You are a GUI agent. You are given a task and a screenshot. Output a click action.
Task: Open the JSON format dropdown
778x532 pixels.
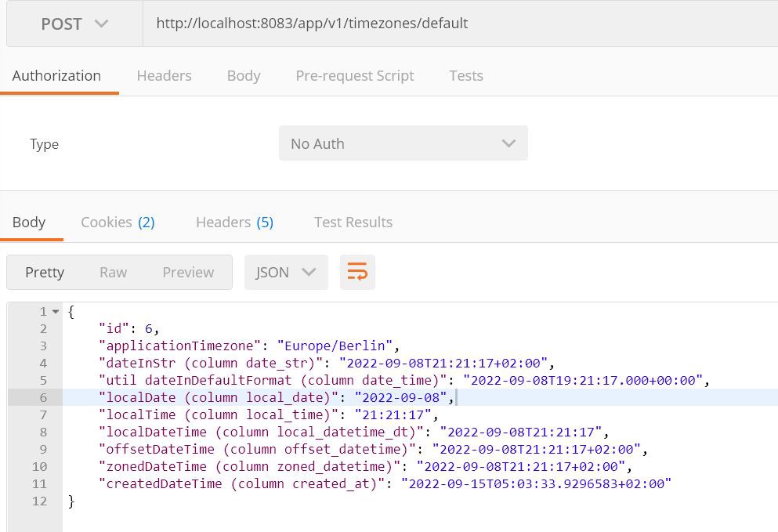286,272
